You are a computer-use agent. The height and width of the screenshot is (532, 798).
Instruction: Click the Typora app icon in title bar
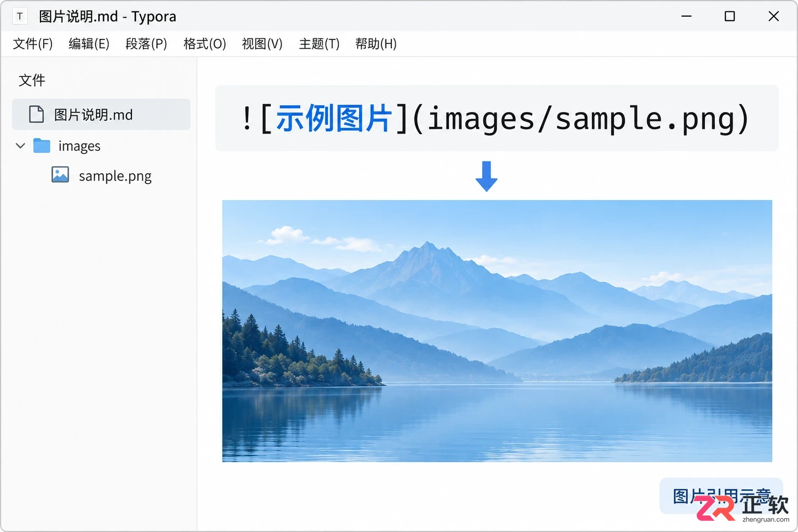(x=20, y=16)
